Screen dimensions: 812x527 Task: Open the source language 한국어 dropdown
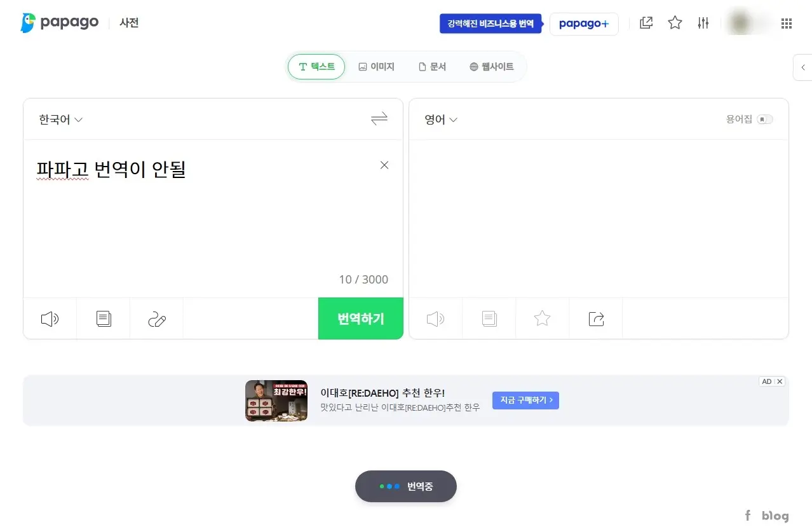pos(60,119)
